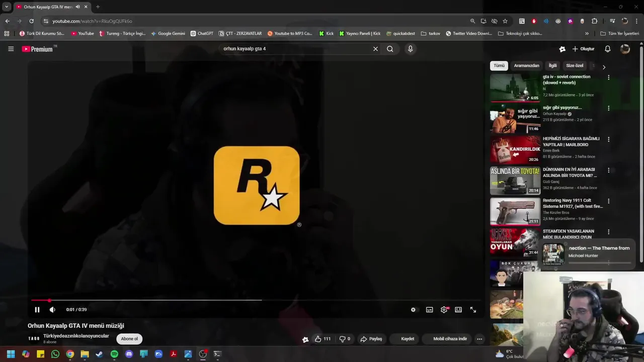
Task: Bookmark this page with star icon
Action: 505,21
